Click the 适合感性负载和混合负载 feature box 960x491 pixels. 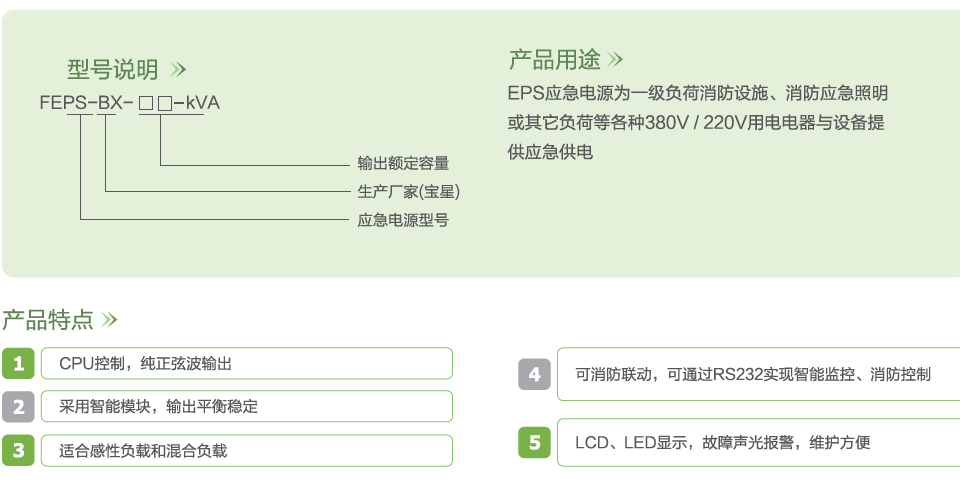tap(247, 451)
